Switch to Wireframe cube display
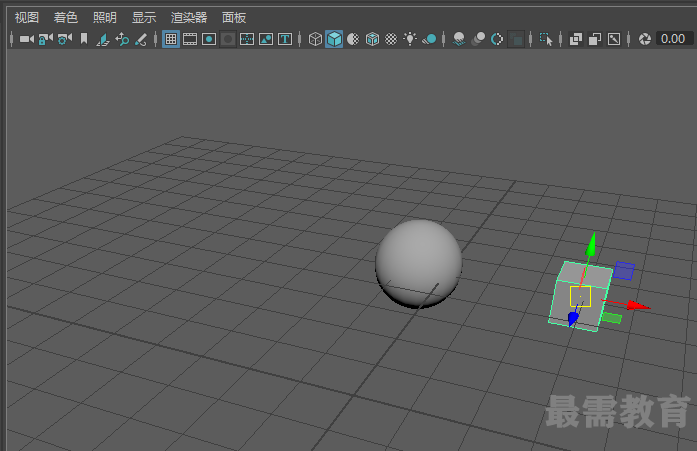697x451 pixels. click(315, 39)
